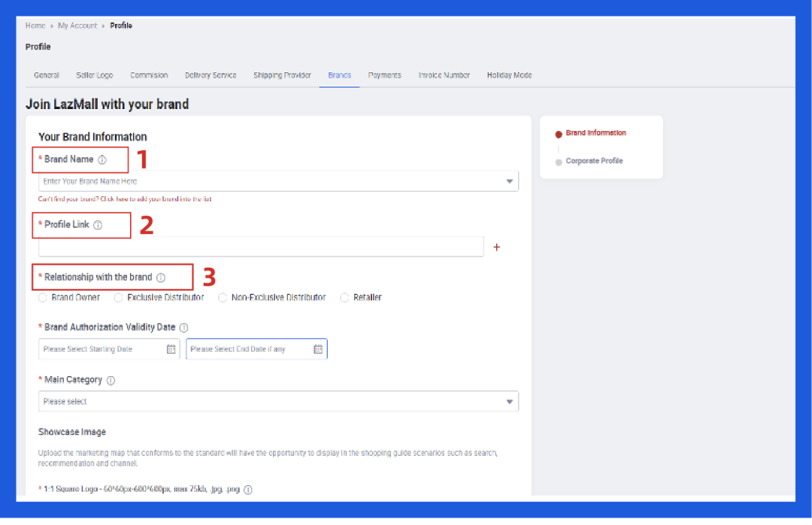Focus the Profile Link text field
812x525 pixels.
coord(261,247)
